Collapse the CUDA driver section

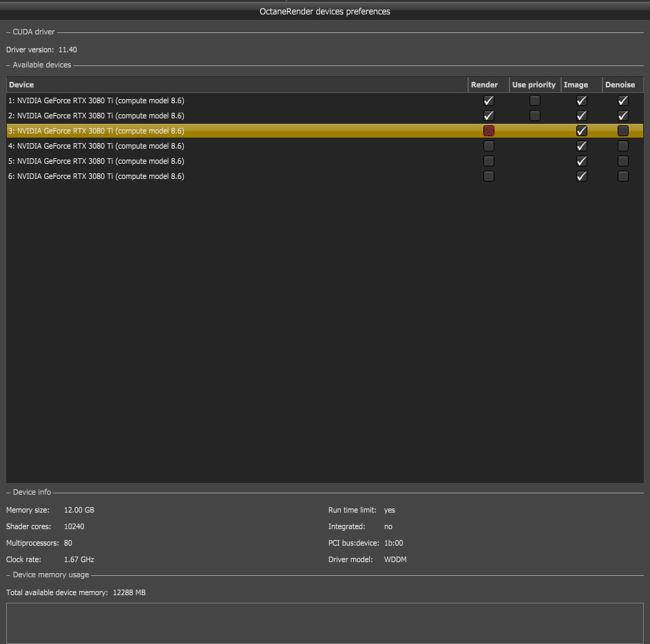pos(9,32)
